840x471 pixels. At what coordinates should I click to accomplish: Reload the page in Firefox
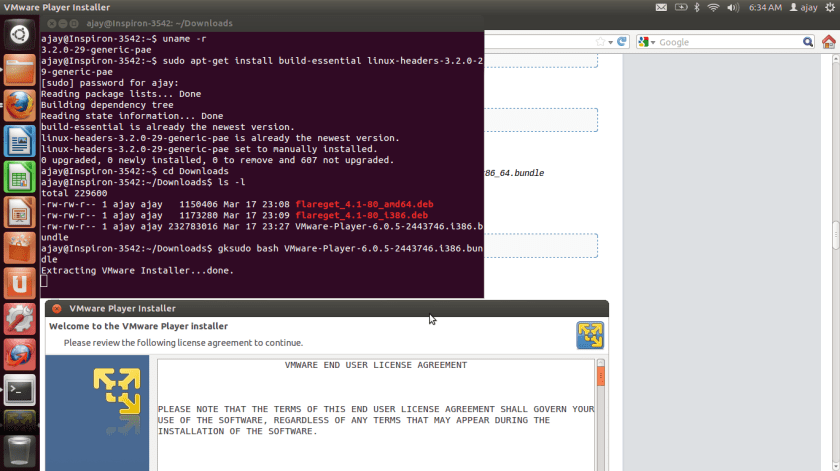(622, 42)
